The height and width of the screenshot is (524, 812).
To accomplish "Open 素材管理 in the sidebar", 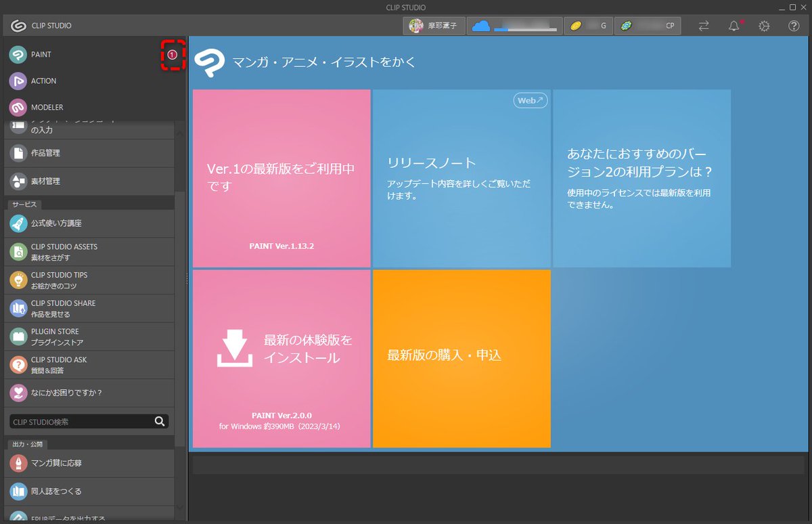I will (89, 181).
